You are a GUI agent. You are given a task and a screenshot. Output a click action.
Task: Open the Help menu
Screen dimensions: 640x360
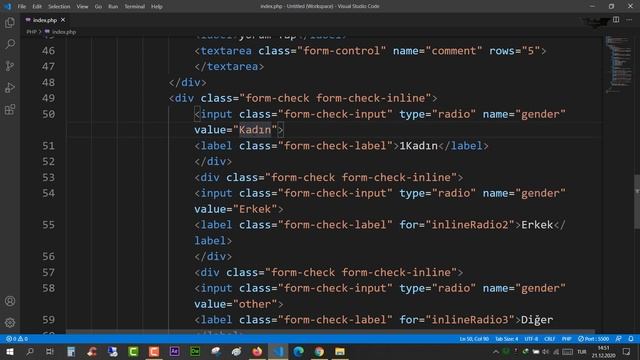[157, 6]
